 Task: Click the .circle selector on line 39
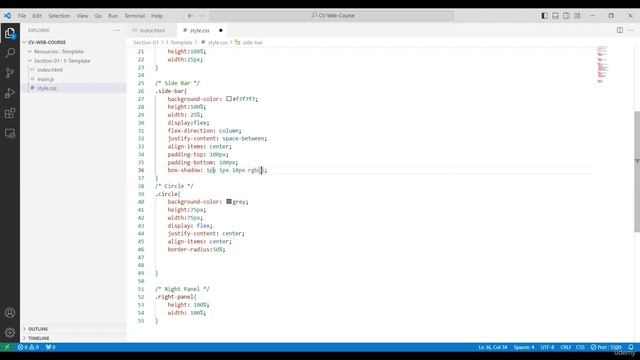[167, 194]
